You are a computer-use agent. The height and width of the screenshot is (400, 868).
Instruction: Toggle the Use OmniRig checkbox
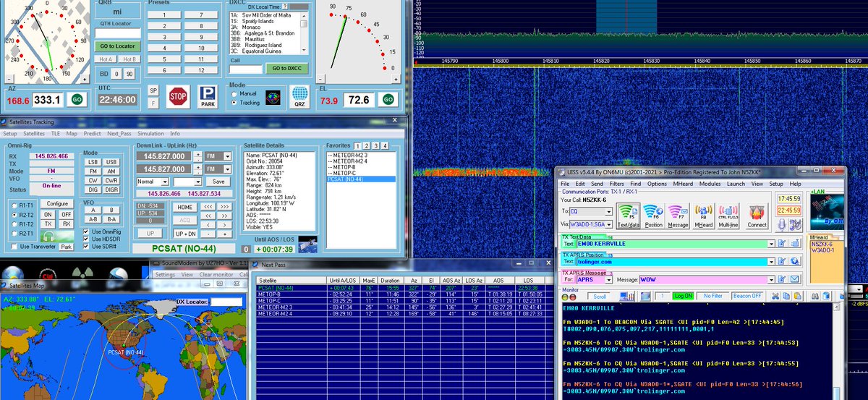(86, 231)
